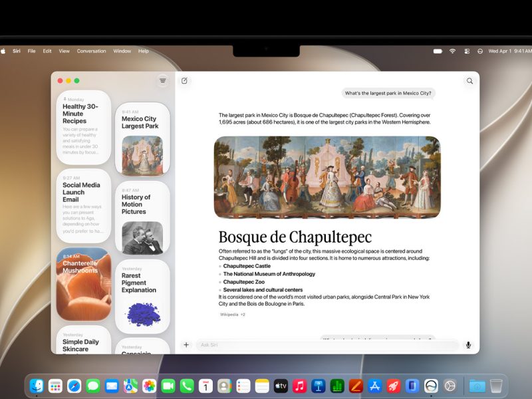
Task: Open the View menu
Action: [x=64, y=51]
